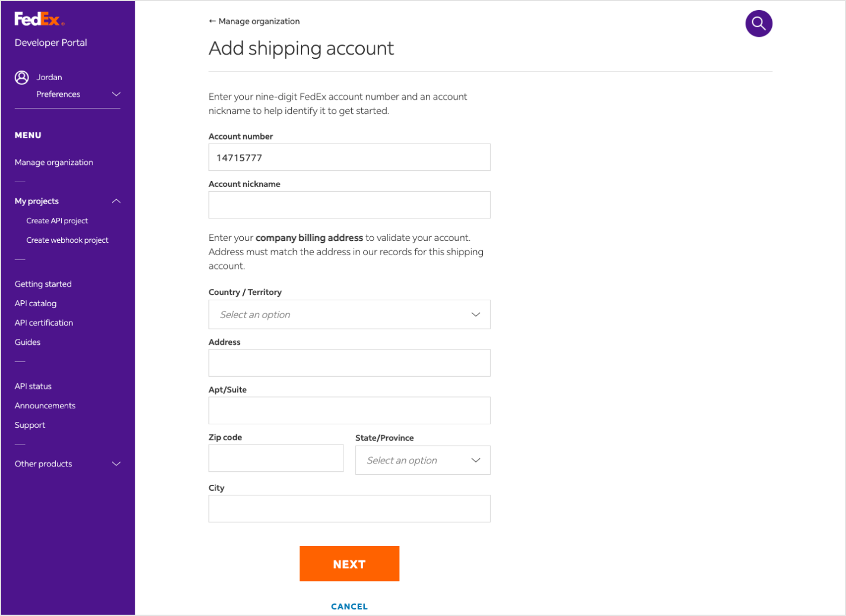Open Manage organization in sidebar menu
Screen dimensions: 846x616
(x=54, y=163)
